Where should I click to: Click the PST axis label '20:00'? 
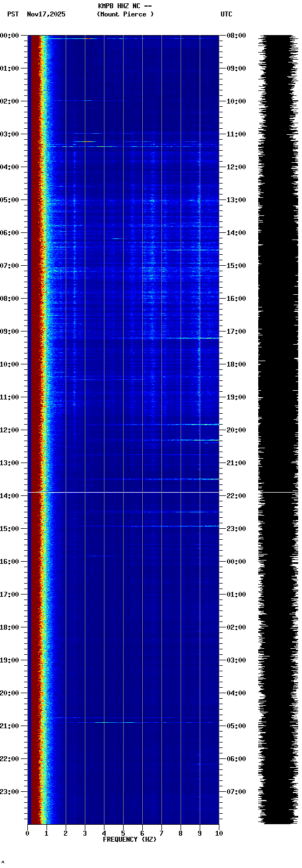point(9,693)
